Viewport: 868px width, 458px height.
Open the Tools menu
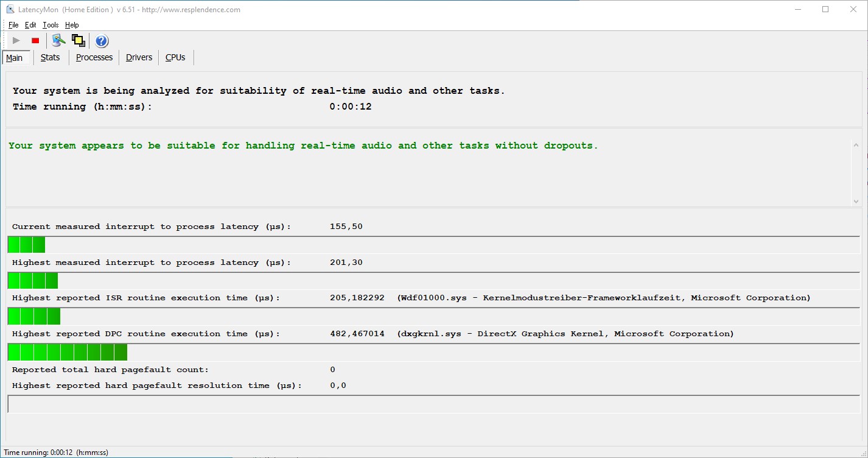51,25
